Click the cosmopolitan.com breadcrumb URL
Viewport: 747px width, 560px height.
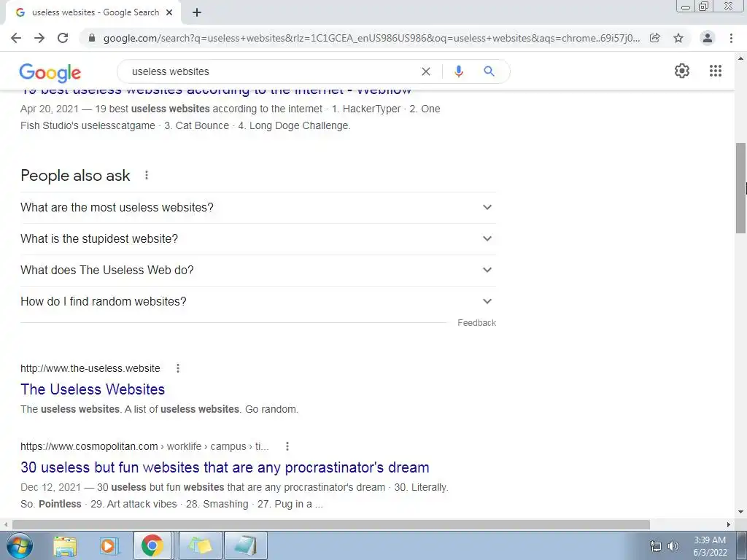144,447
